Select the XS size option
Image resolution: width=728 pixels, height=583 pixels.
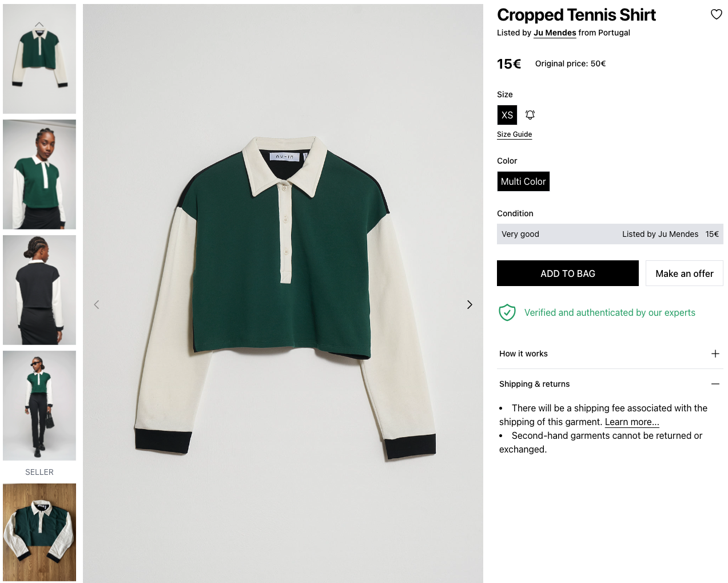point(507,115)
